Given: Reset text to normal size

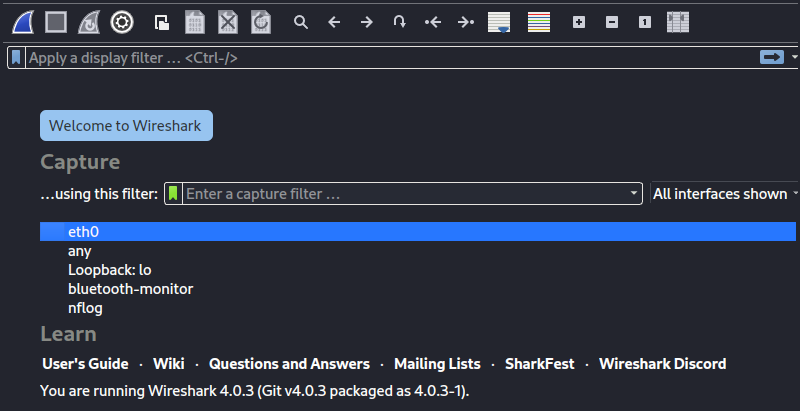Looking at the screenshot, I should click(x=645, y=22).
